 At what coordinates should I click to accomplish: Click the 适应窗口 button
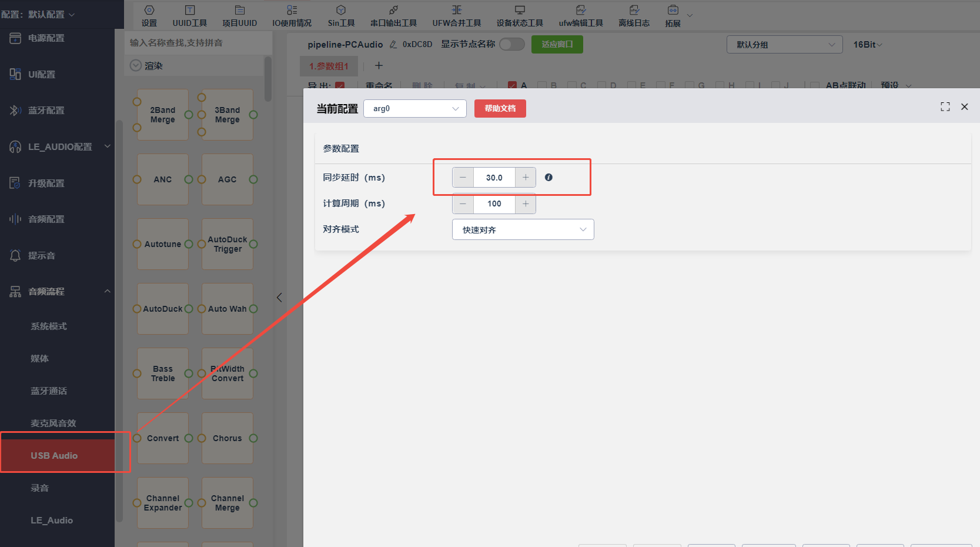point(557,44)
